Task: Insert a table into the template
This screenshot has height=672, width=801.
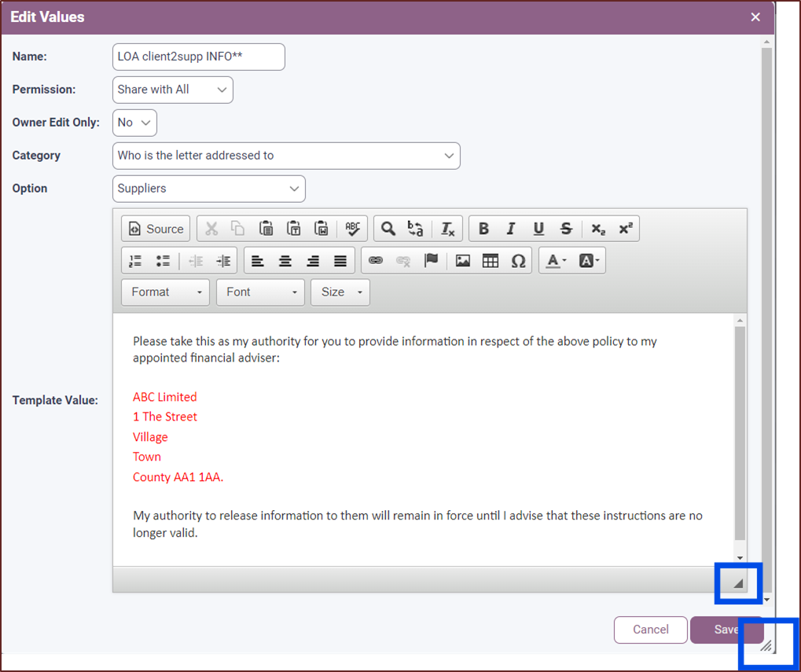Action: (490, 260)
